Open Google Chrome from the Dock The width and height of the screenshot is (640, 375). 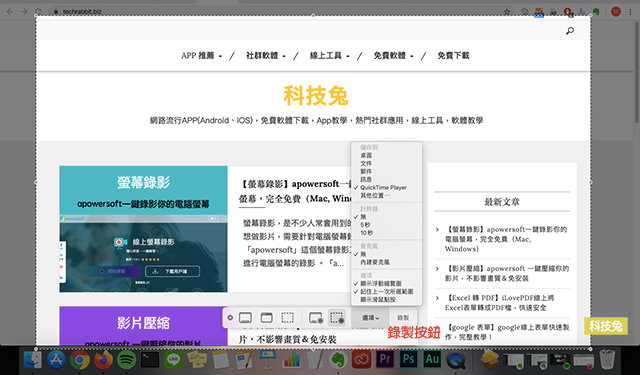coord(80,359)
